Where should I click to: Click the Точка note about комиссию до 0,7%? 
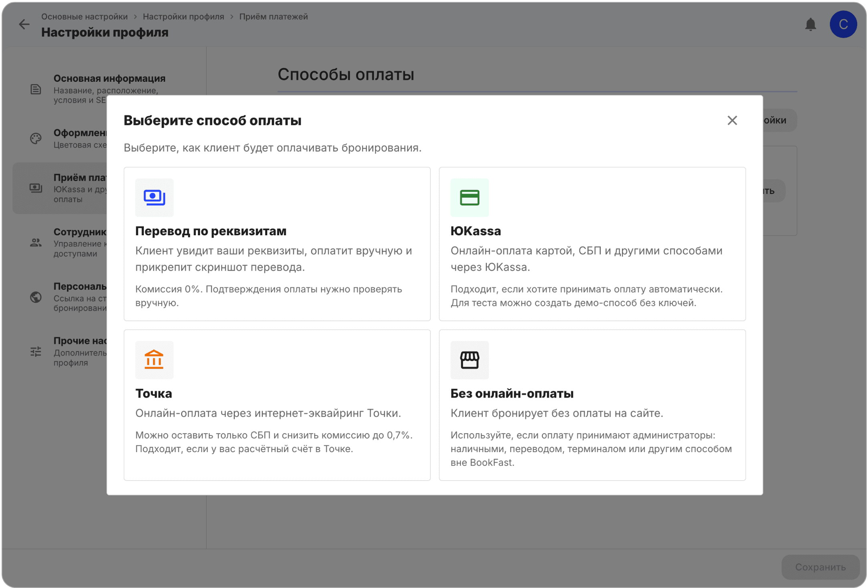[x=274, y=442]
